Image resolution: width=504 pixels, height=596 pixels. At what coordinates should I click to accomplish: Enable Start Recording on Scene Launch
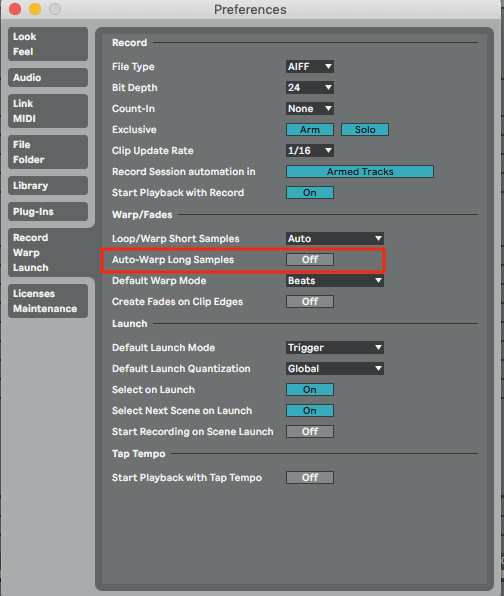point(310,431)
